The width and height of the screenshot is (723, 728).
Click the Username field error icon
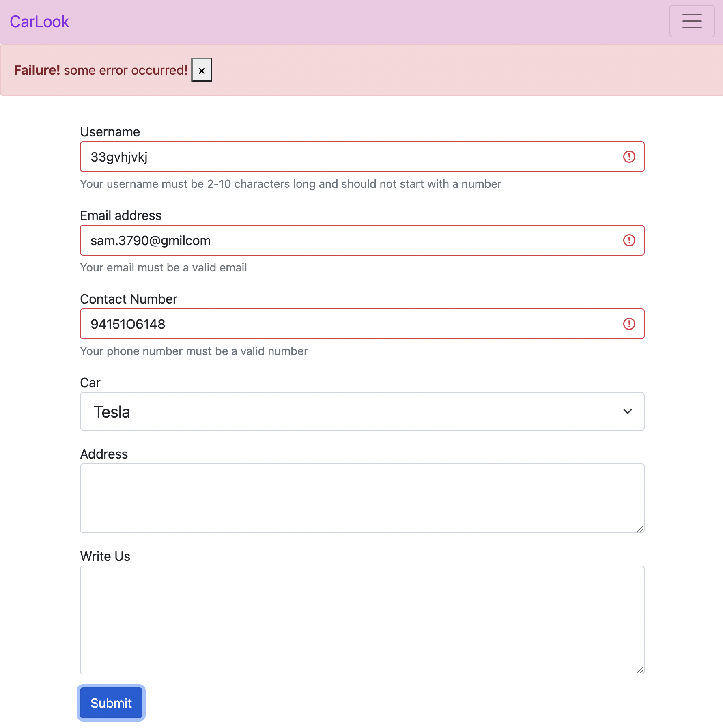point(629,157)
